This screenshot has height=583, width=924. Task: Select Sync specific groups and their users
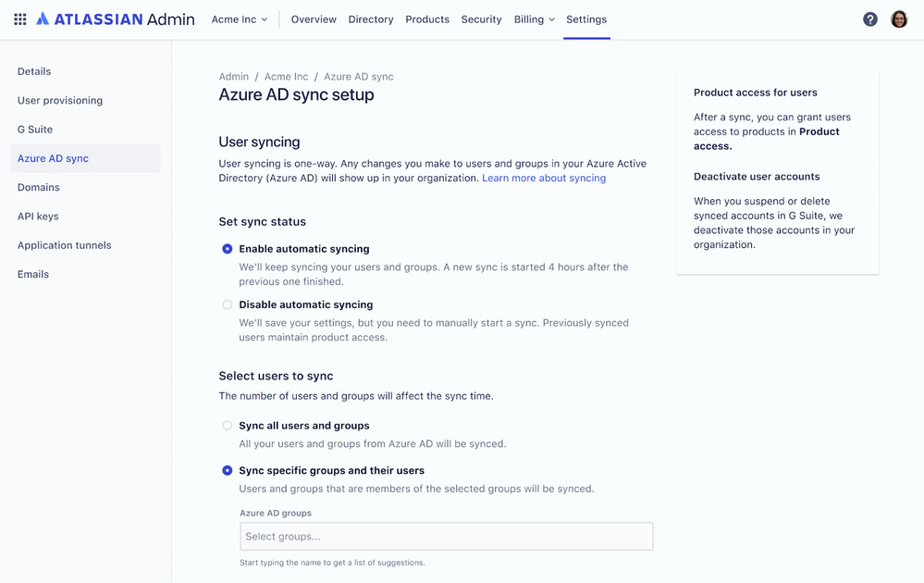pos(227,470)
